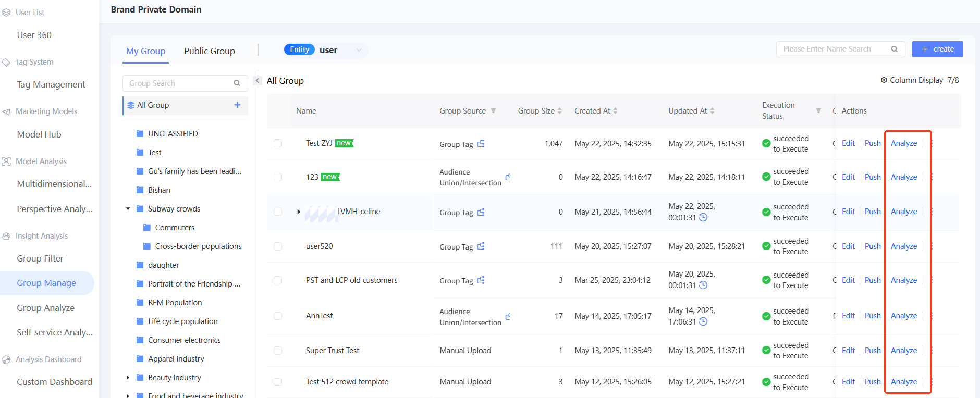
Task: Click Analyze for the 123 group
Action: tap(903, 177)
